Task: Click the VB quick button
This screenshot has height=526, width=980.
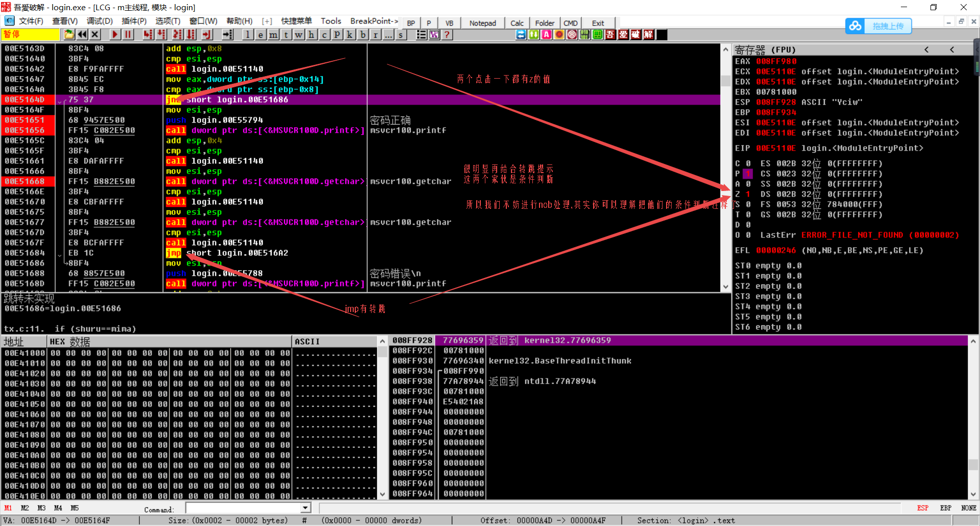Action: pyautogui.click(x=449, y=23)
